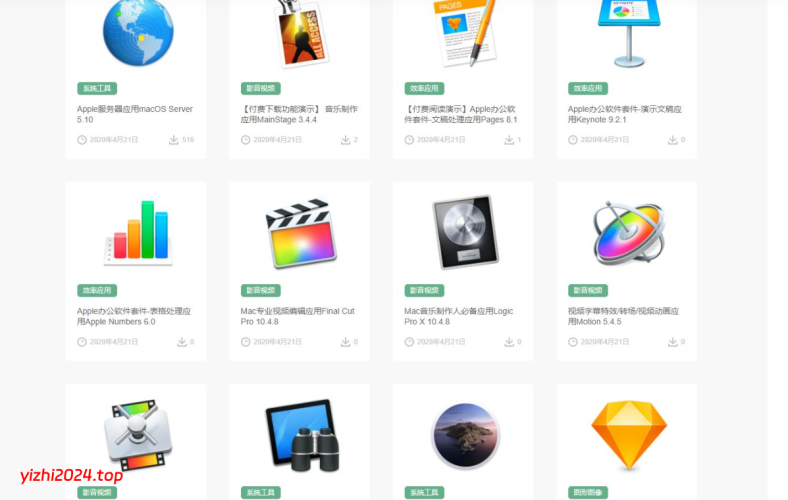
Task: Click download icon on macOS Server card
Action: (x=173, y=140)
